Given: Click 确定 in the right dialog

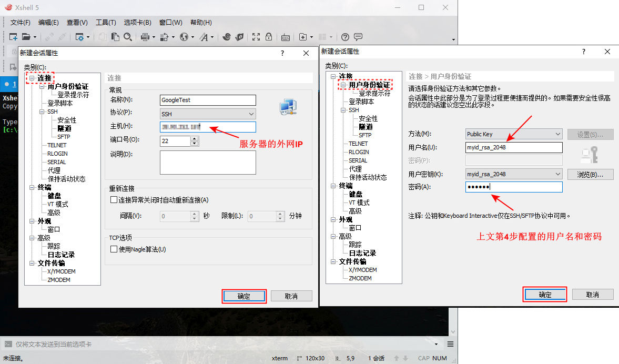Looking at the screenshot, I should point(545,295).
